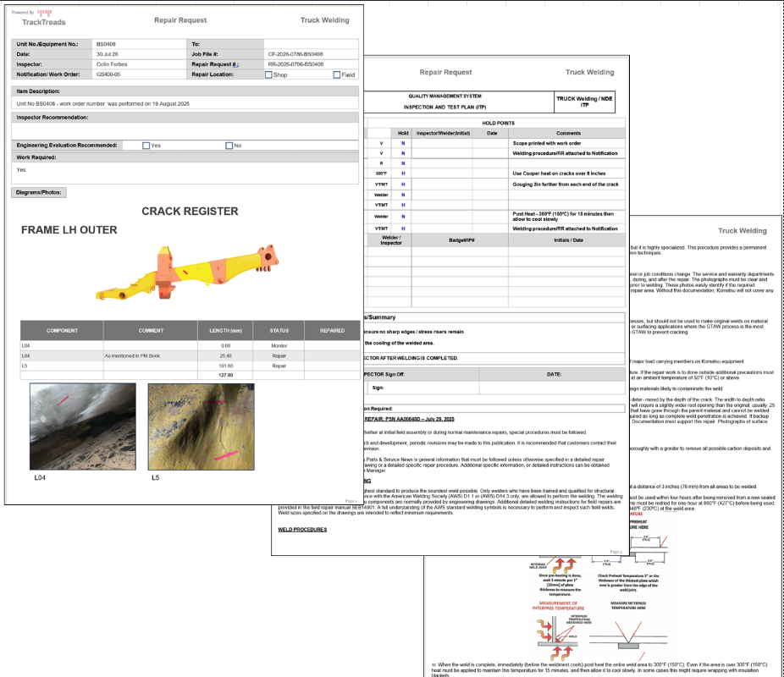Click Repair Request title on first page
The width and height of the screenshot is (784, 677).
pos(180,20)
